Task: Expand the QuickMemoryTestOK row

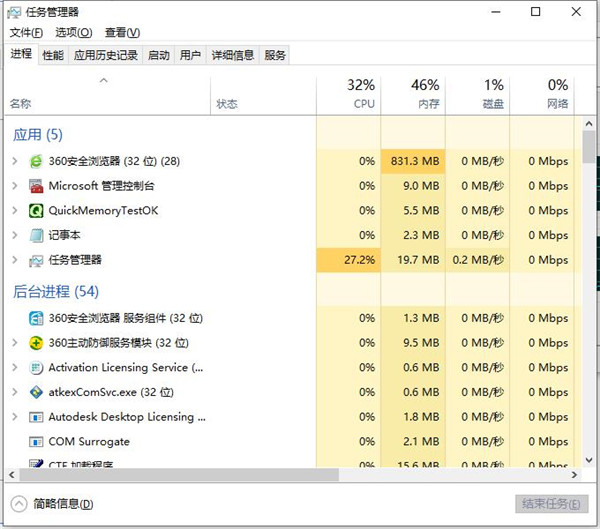Action: (x=15, y=211)
